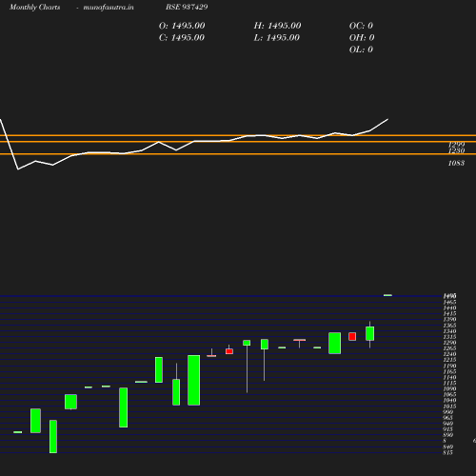Click the "840" price axis label
The height and width of the screenshot is (476, 476).
pos(448,446)
